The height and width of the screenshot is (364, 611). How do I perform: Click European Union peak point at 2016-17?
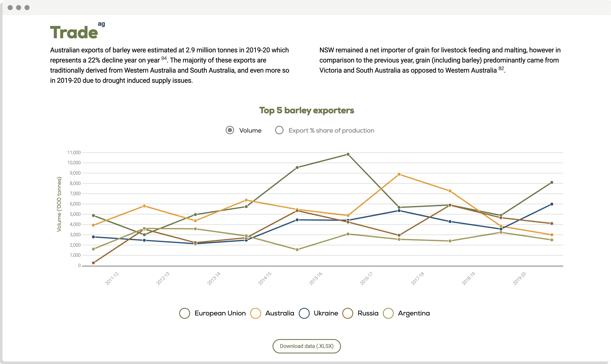click(x=348, y=154)
